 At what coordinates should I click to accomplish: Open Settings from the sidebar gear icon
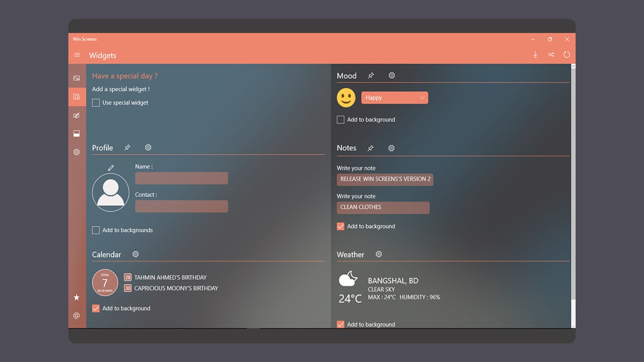tap(76, 152)
